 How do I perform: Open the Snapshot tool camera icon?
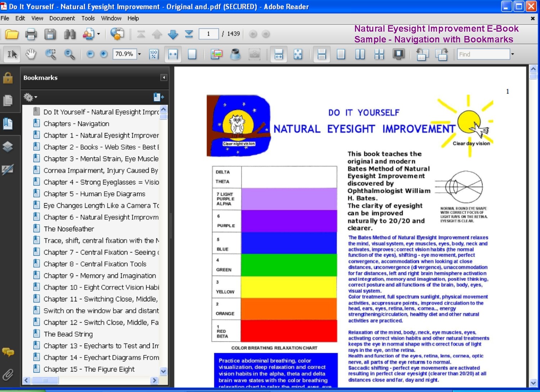coord(255,54)
